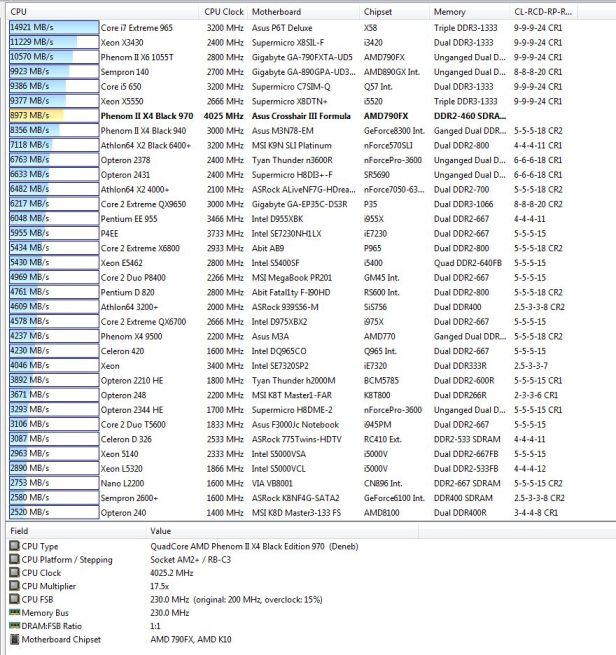Click the DRAM:FSB Ratio RAM icon
This screenshot has width=616, height=655.
click(15, 626)
